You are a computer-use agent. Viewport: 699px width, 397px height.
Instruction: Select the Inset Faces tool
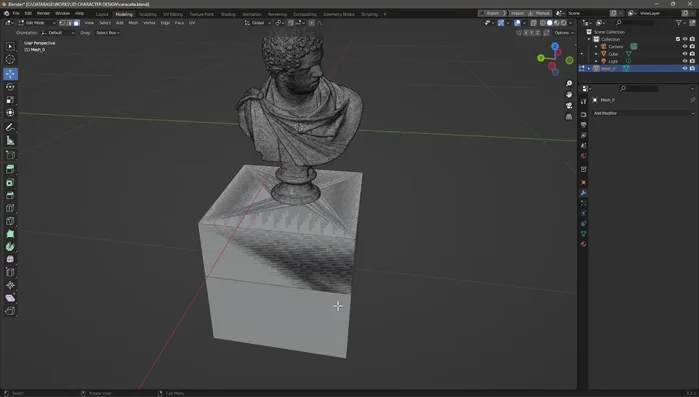(10, 182)
